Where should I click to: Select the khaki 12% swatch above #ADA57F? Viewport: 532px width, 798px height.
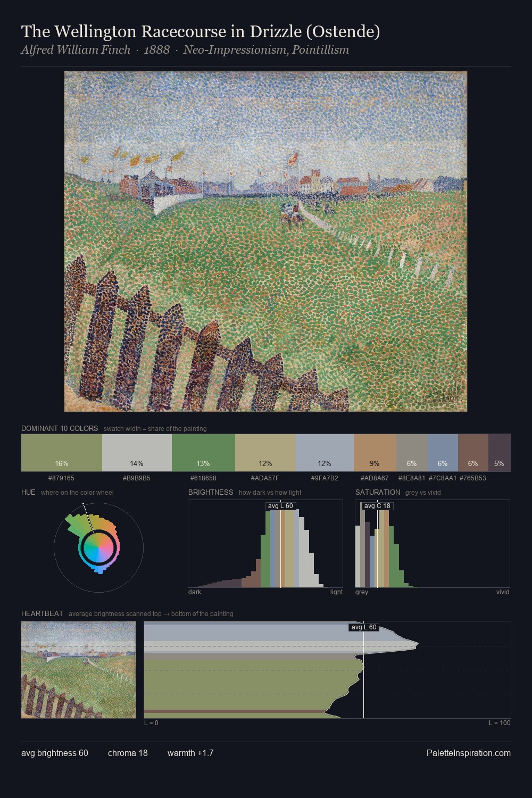[x=265, y=453]
